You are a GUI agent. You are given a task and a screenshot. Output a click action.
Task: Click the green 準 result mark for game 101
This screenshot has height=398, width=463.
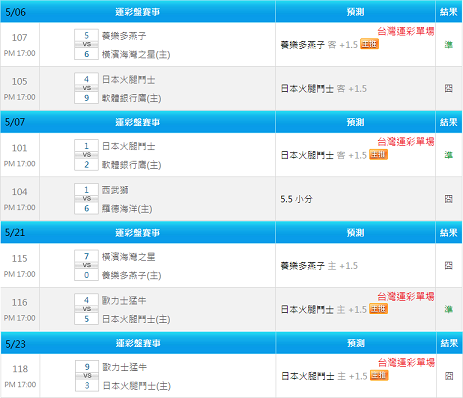pyautogui.click(x=449, y=155)
